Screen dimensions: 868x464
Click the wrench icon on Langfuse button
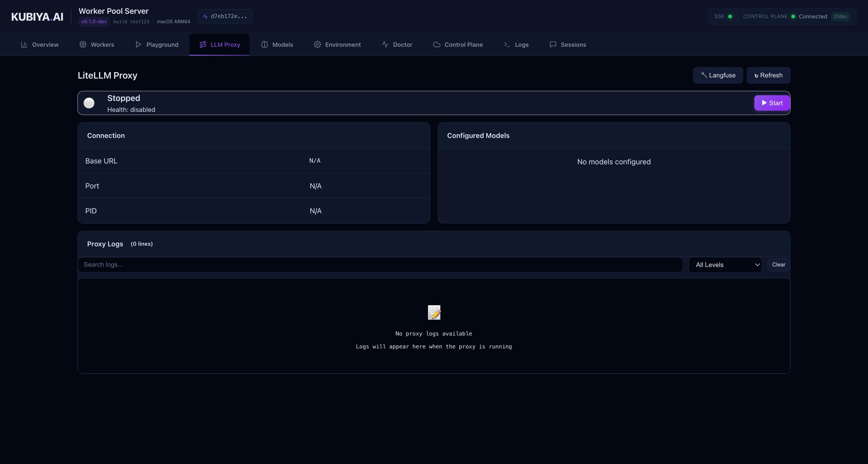704,75
